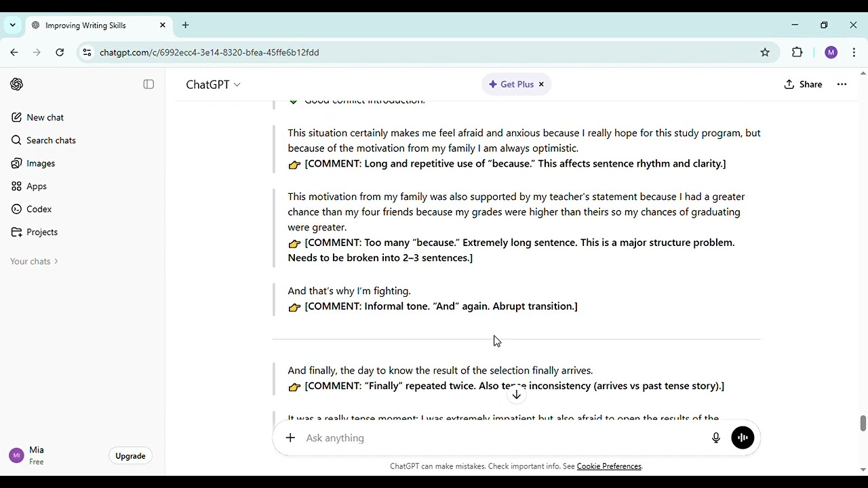Open the Chrome three-dot menu

[x=854, y=52]
